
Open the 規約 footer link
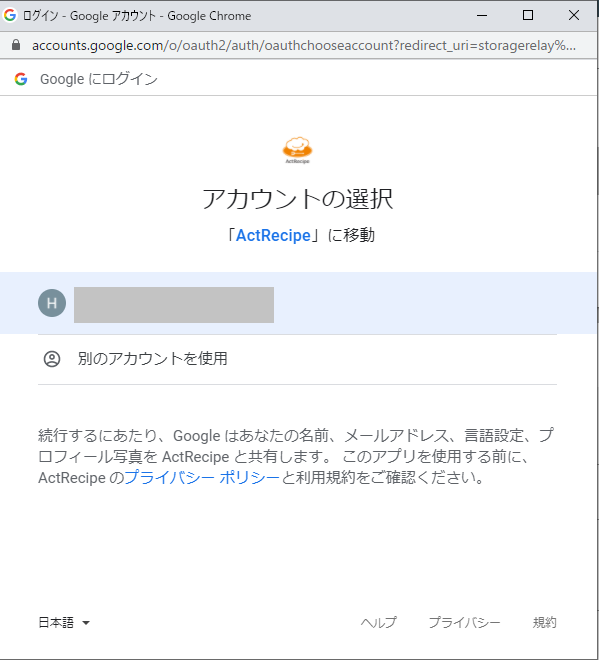tap(545, 622)
